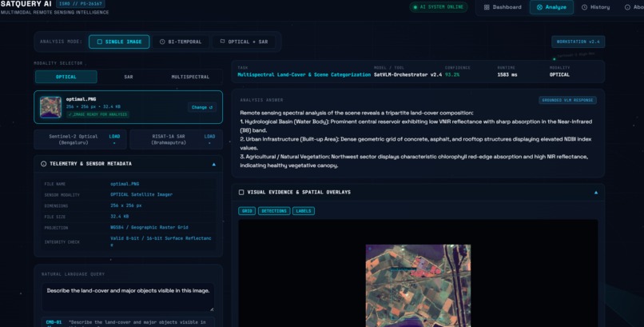Click the History clock icon
Screen dimensions: 644x327
point(584,7)
